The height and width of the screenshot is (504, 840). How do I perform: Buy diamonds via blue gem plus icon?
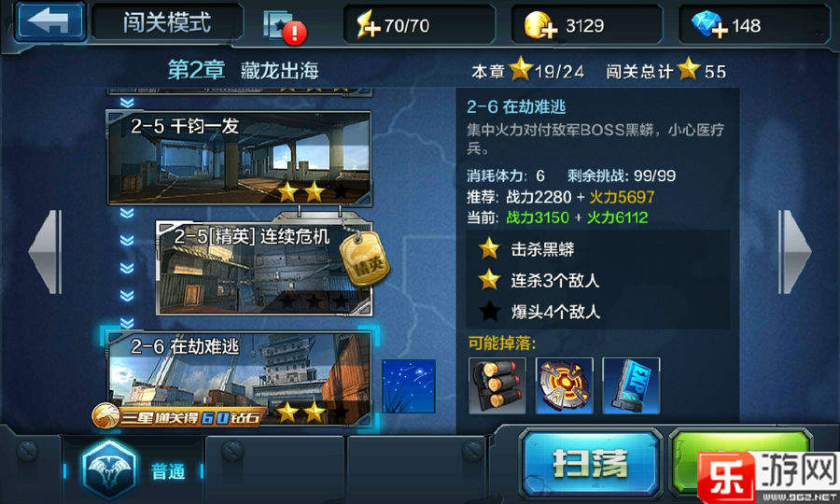click(x=710, y=25)
